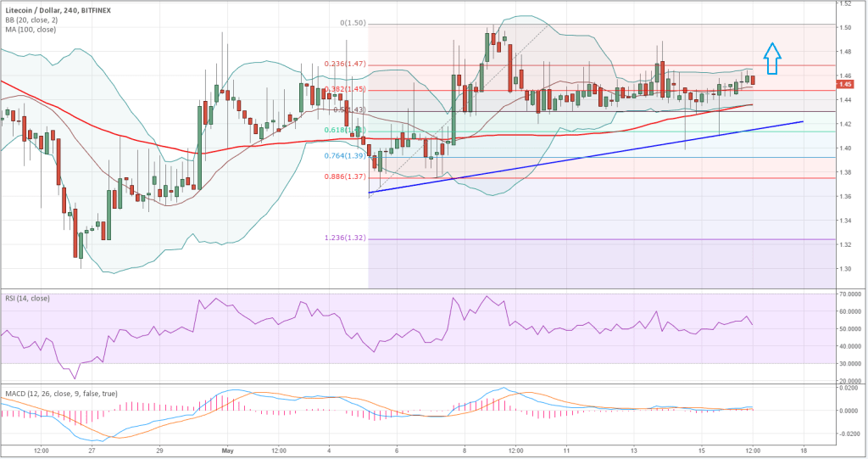Select the 0.5(1.43) Fibonacci level label

[x=349, y=109]
